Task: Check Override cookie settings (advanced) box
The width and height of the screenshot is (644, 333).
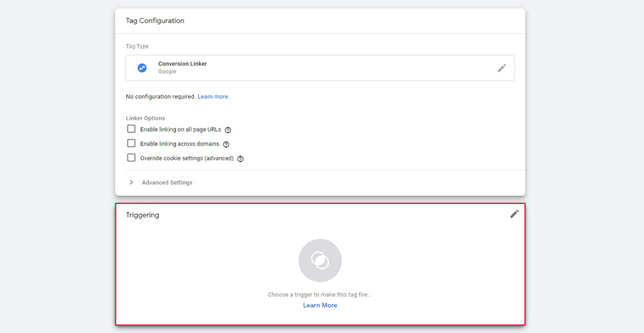Action: point(131,158)
